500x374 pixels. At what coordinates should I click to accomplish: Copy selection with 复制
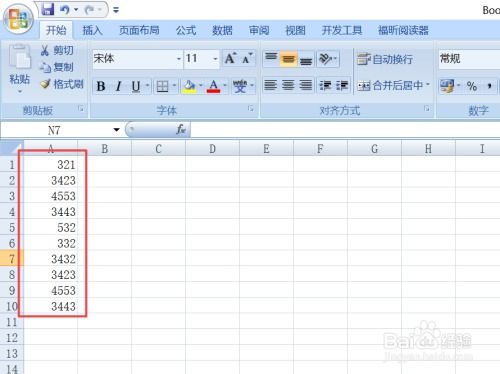pyautogui.click(x=56, y=67)
